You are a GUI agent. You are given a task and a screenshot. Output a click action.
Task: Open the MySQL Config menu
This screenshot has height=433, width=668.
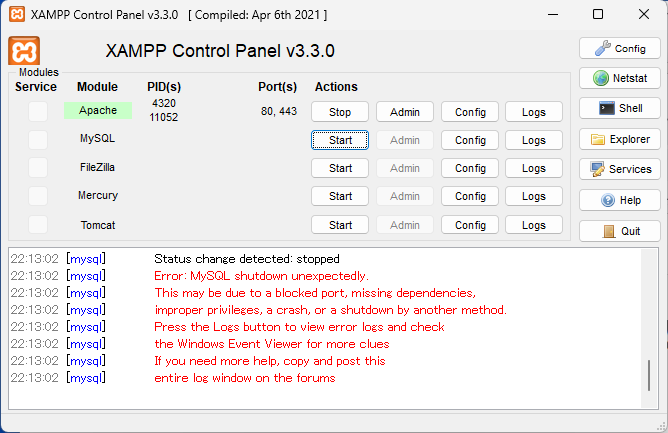tap(470, 140)
